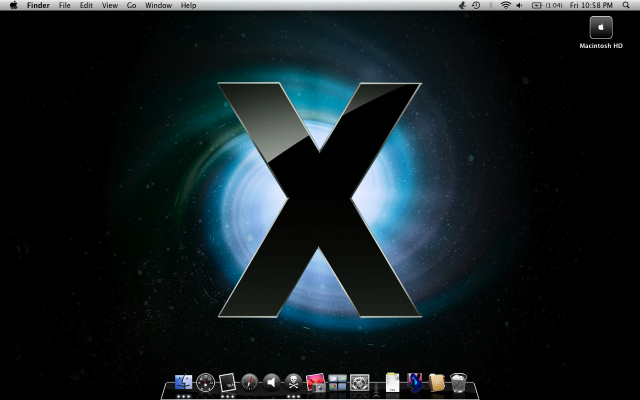Image resolution: width=640 pixels, height=400 pixels.
Task: Launch the Dashboard gauge dock icon
Action: [205, 382]
